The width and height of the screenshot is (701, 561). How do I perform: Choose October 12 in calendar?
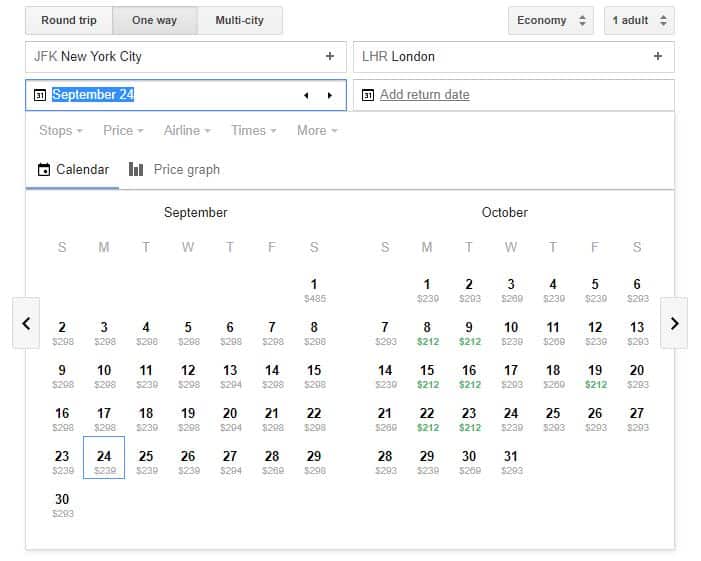pyautogui.click(x=595, y=333)
